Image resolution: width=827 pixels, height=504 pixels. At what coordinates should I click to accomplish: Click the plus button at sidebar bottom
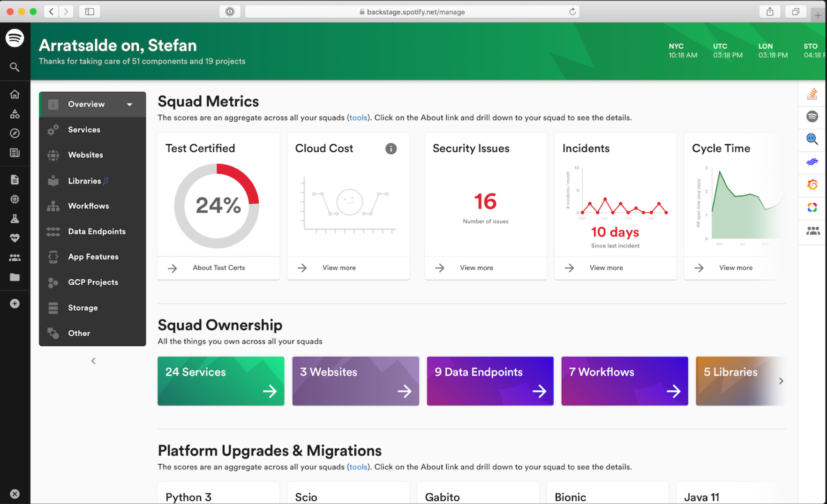[15, 304]
